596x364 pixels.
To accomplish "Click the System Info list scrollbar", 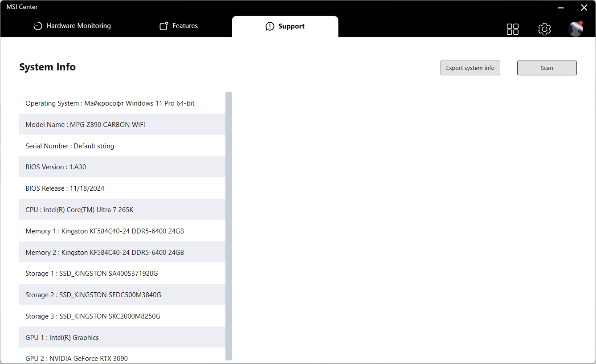I will tap(229, 226).
